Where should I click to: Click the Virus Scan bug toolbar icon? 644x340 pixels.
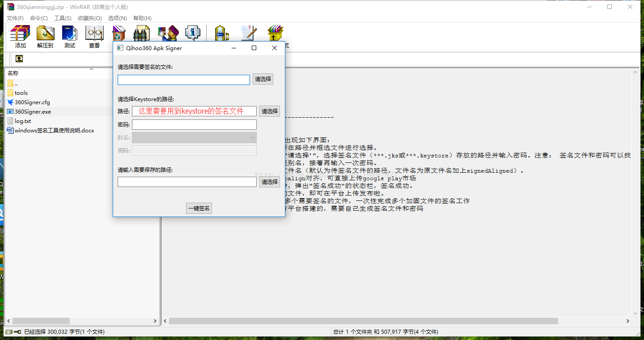pyautogui.click(x=222, y=33)
